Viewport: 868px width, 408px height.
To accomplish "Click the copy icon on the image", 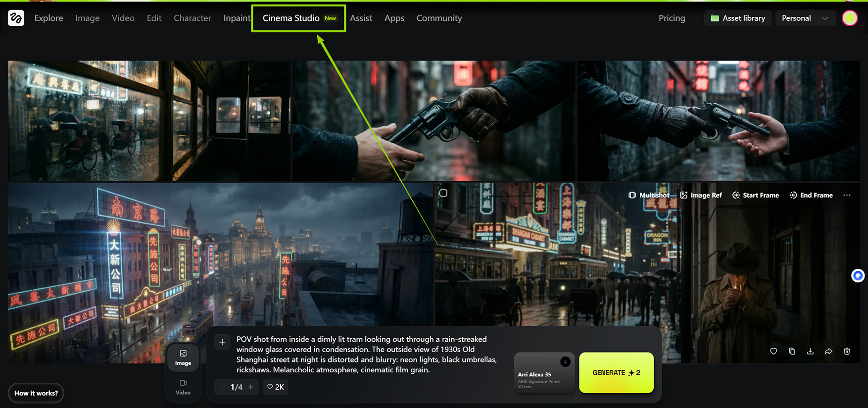I will [x=792, y=351].
